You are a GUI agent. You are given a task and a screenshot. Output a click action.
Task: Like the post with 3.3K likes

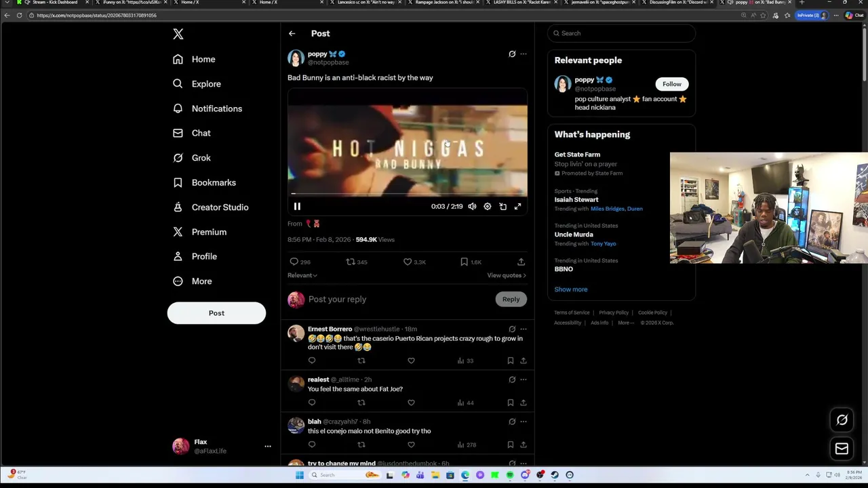[414, 262]
